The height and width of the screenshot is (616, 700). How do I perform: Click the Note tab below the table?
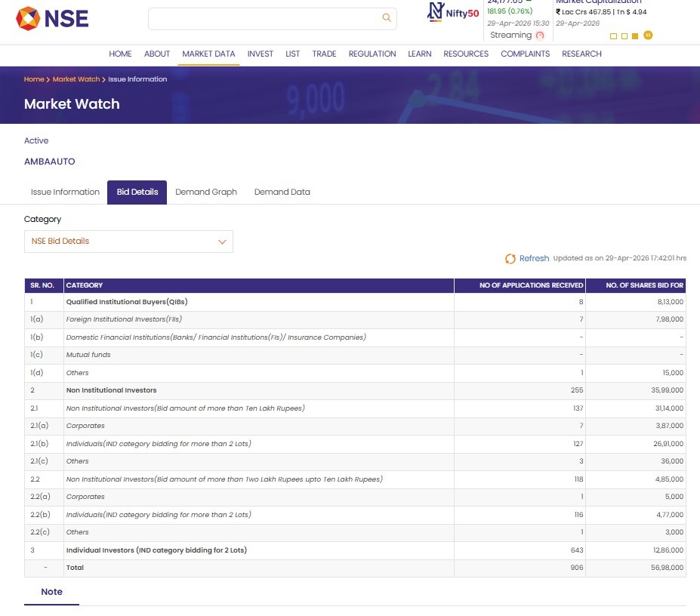[52, 592]
